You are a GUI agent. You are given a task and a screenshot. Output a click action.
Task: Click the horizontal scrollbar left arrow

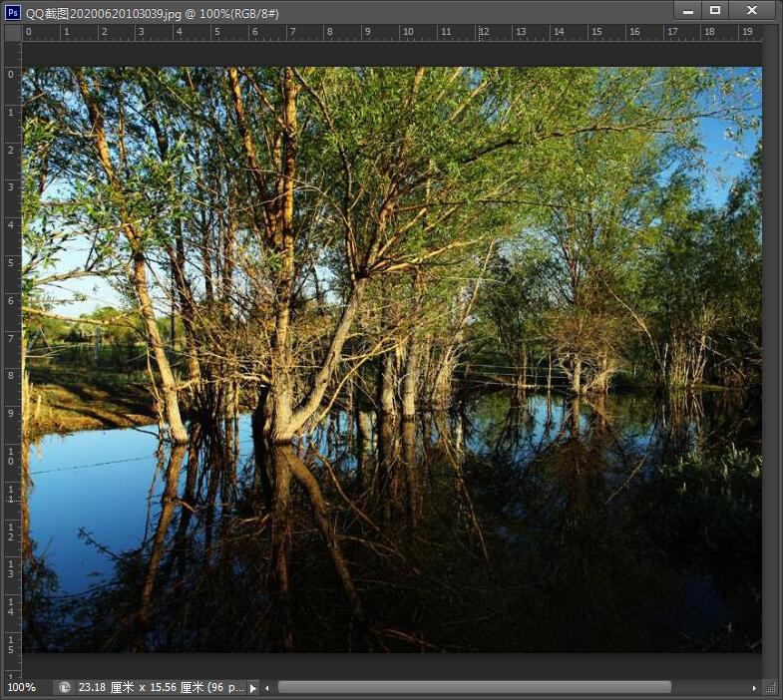266,687
